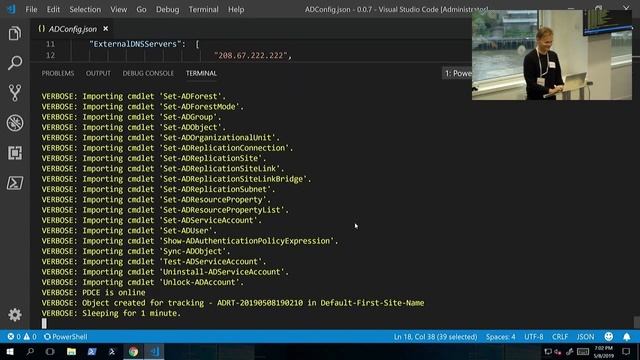
Task: Open the Debug menu
Action: point(167,9)
